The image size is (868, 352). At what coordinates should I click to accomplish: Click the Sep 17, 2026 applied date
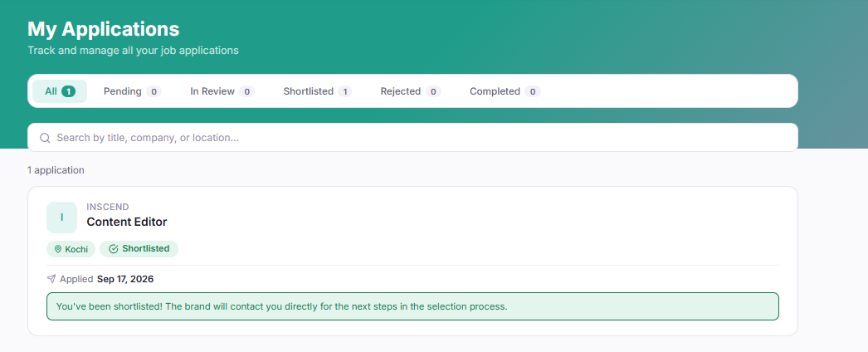(x=125, y=279)
